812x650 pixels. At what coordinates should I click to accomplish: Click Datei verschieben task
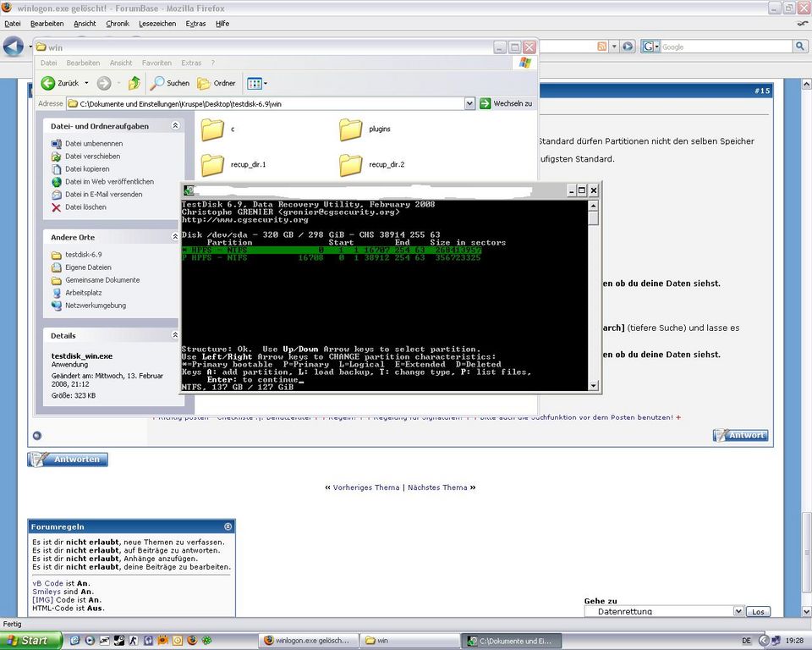click(86, 156)
